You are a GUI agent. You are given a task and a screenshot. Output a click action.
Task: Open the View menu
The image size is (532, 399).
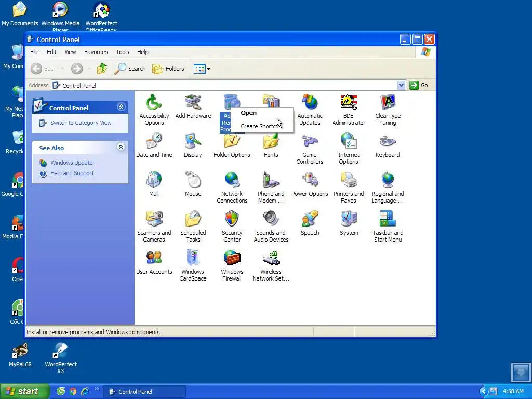70,52
